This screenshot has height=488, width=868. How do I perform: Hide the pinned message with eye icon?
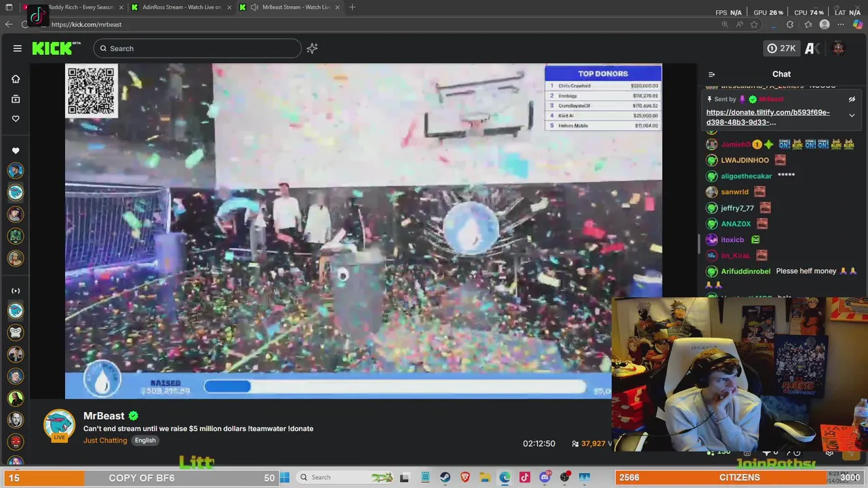(x=852, y=99)
